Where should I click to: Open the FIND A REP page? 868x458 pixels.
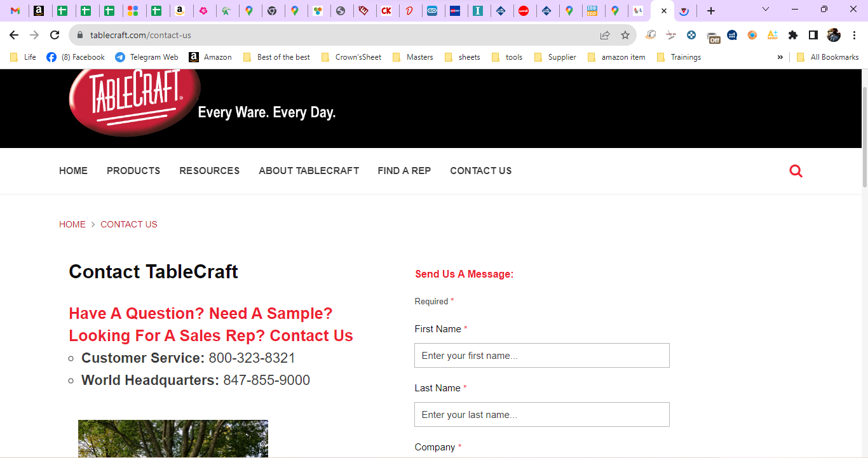(404, 171)
